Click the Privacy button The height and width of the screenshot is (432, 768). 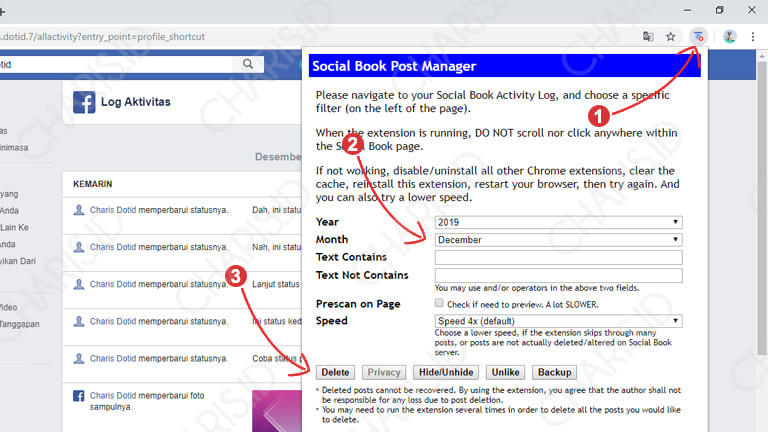click(x=384, y=372)
